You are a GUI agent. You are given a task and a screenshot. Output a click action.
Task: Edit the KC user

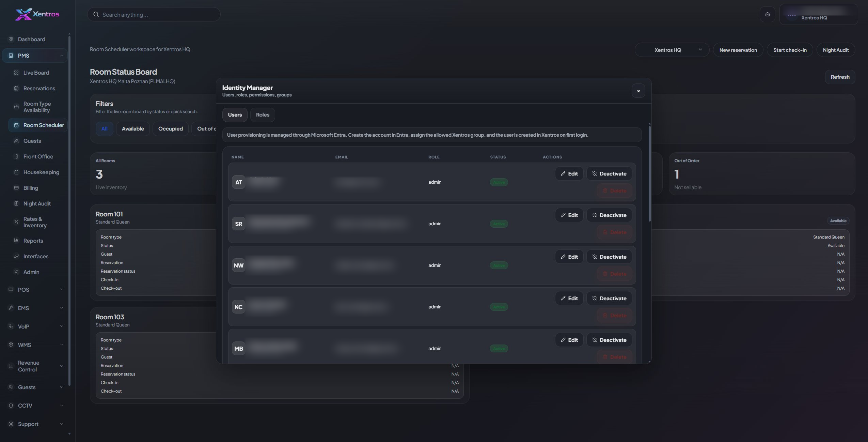[569, 298]
